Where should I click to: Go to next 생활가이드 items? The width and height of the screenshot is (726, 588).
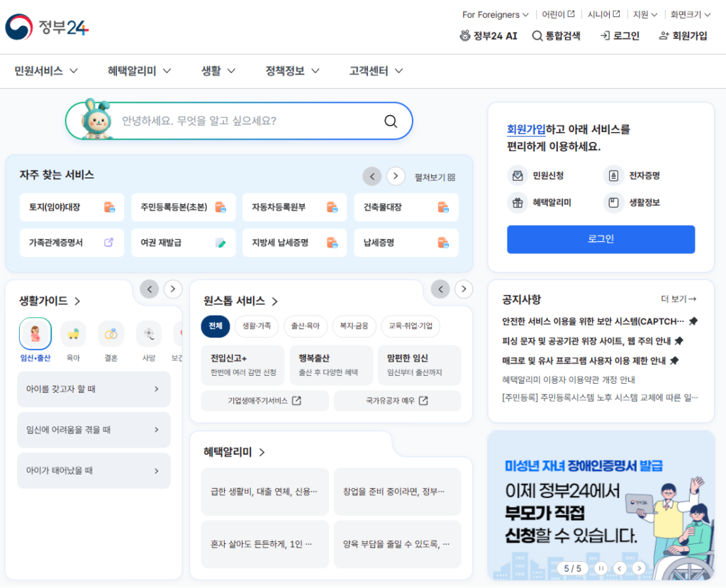coord(173,289)
